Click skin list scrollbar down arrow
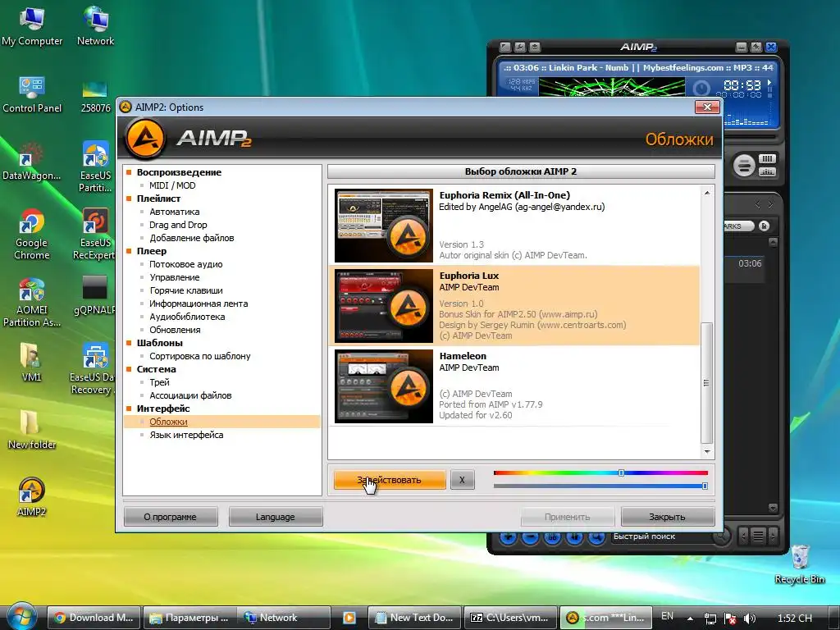 707,452
